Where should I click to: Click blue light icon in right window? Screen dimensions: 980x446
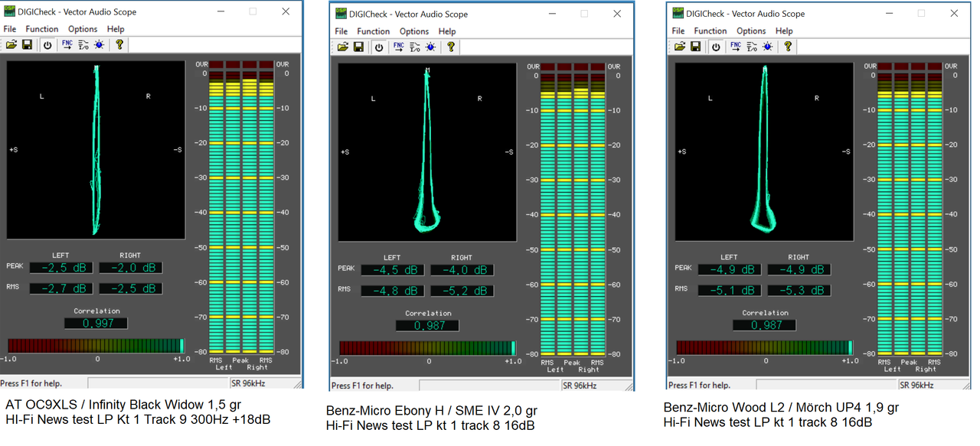pos(768,47)
